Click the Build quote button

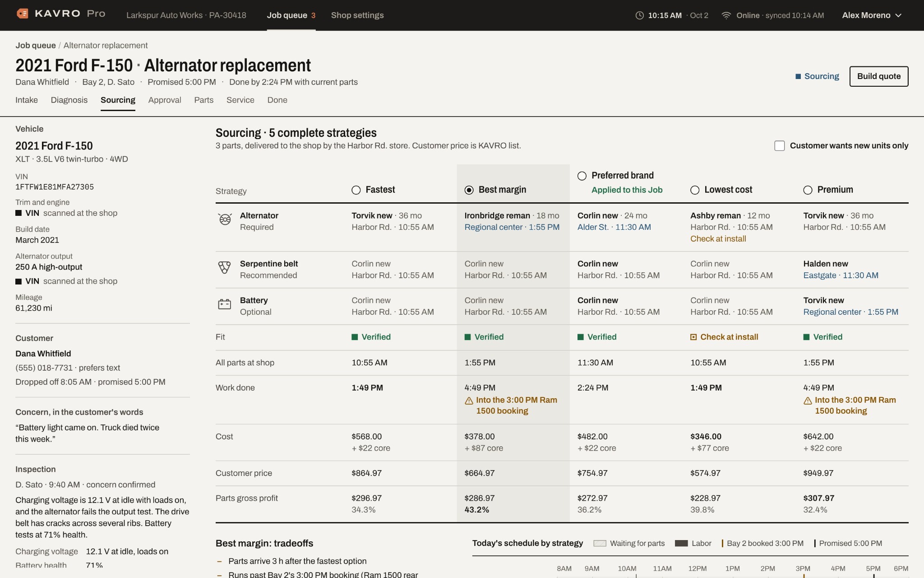pyautogui.click(x=879, y=76)
